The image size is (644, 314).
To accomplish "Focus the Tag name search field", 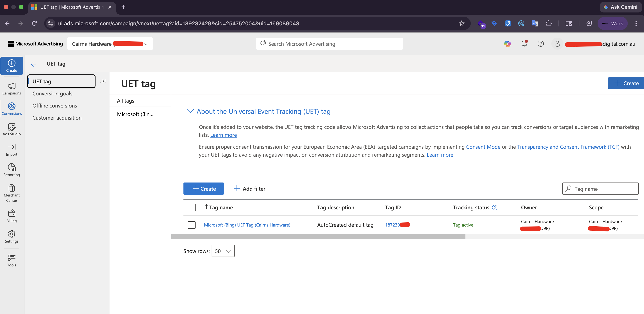I will tap(600, 189).
